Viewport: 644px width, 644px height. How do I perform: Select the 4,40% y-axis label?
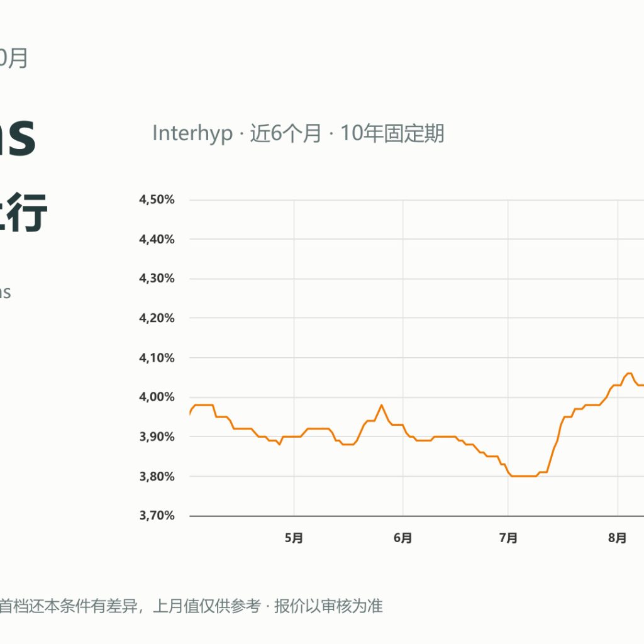click(x=157, y=239)
